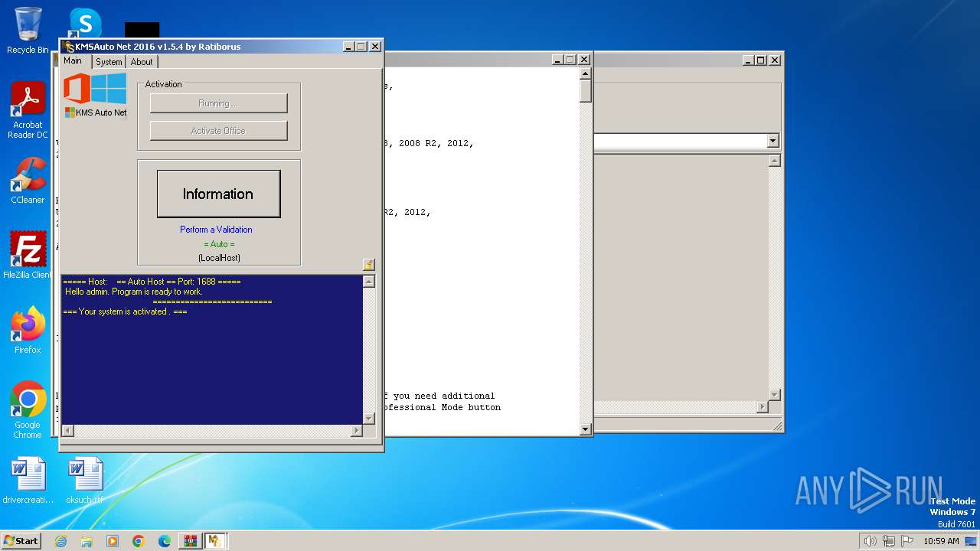
Task: Click the grayed Running... activation button
Action: click(x=218, y=103)
